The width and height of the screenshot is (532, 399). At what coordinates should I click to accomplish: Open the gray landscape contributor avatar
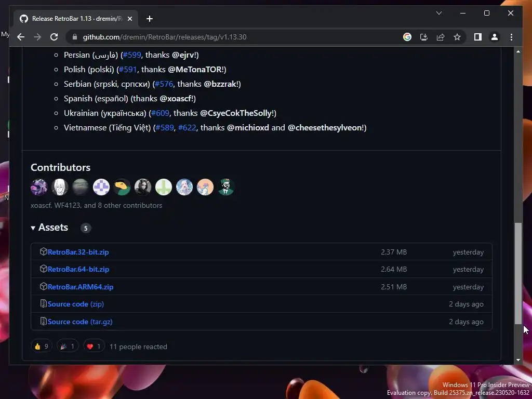[x=81, y=187]
